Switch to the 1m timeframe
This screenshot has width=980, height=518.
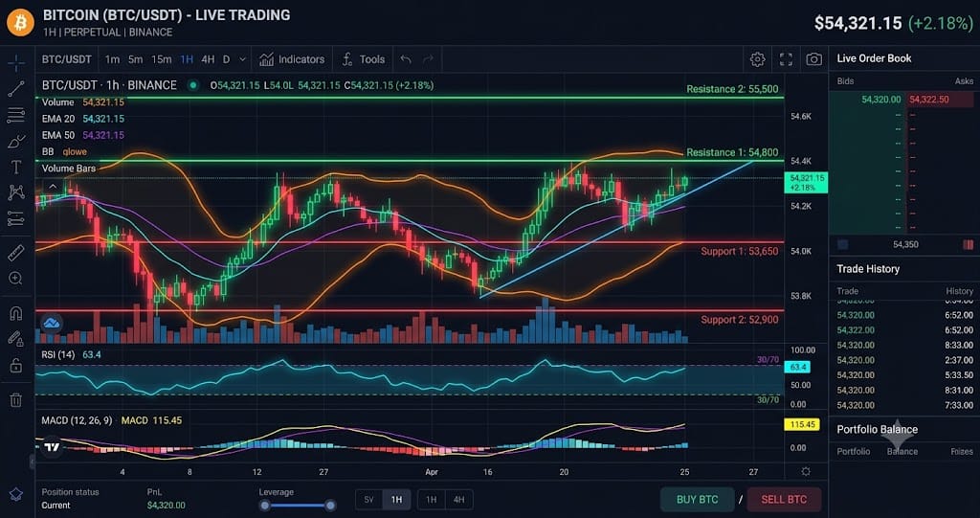pos(113,59)
